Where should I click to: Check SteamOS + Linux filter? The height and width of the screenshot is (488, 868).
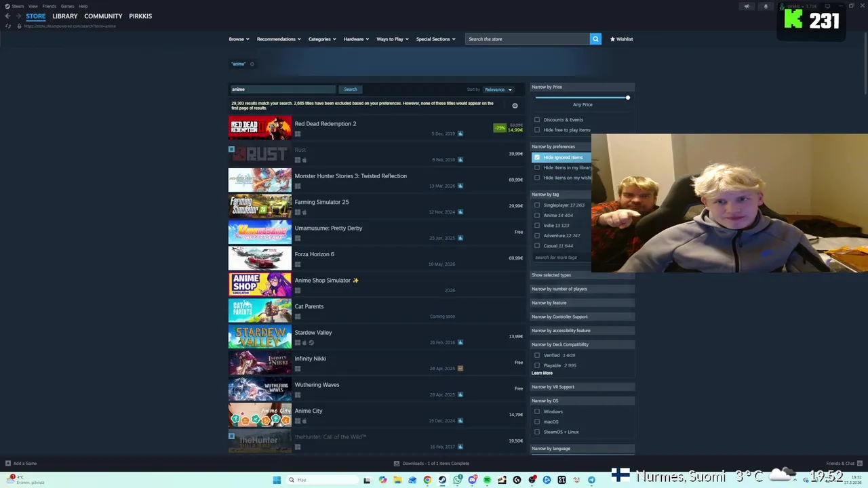pos(537,432)
